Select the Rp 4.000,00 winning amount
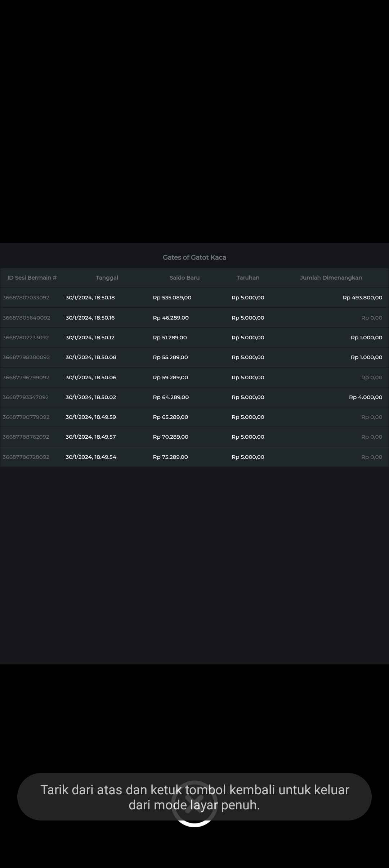The image size is (389, 868). coord(365,397)
